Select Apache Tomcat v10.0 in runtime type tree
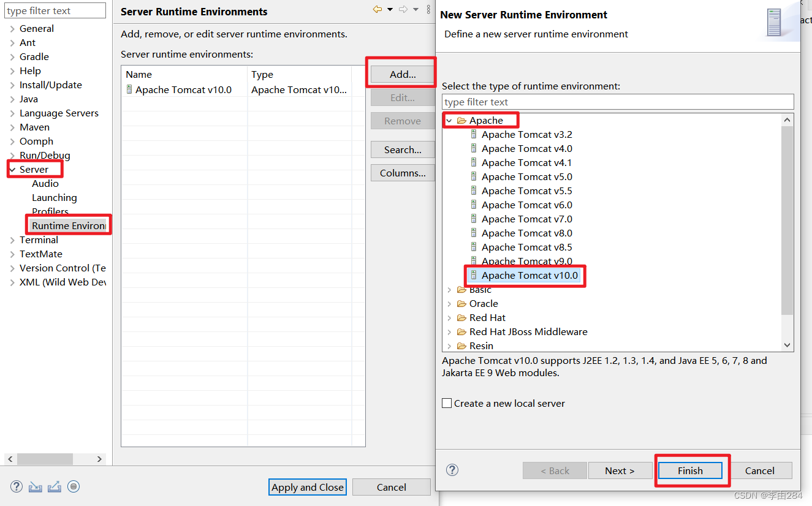The width and height of the screenshot is (812, 506). (x=529, y=275)
